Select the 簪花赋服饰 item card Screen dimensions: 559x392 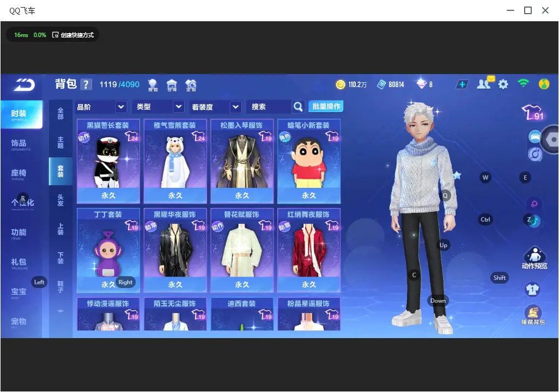click(x=242, y=250)
